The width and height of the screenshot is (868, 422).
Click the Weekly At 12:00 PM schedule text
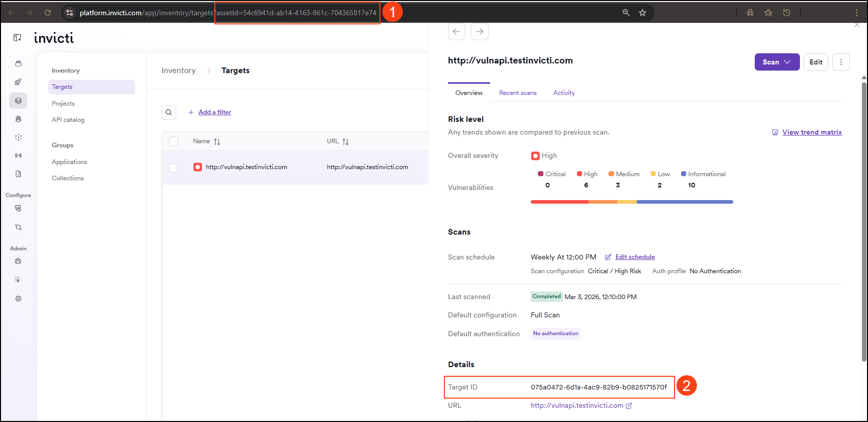563,257
